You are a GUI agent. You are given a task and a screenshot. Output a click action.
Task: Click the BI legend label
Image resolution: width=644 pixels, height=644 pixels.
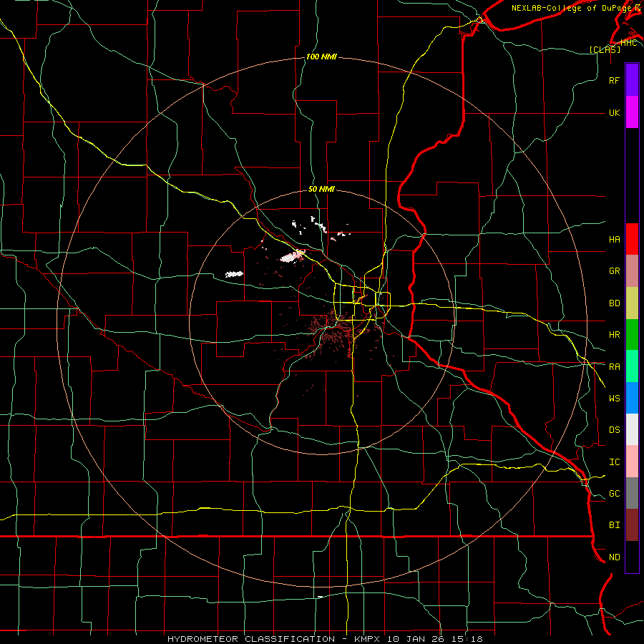[x=614, y=525]
